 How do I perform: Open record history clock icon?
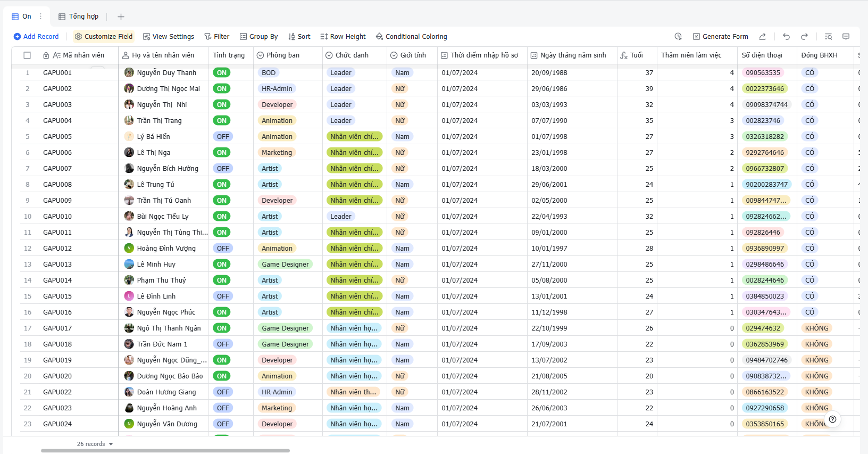pos(678,37)
